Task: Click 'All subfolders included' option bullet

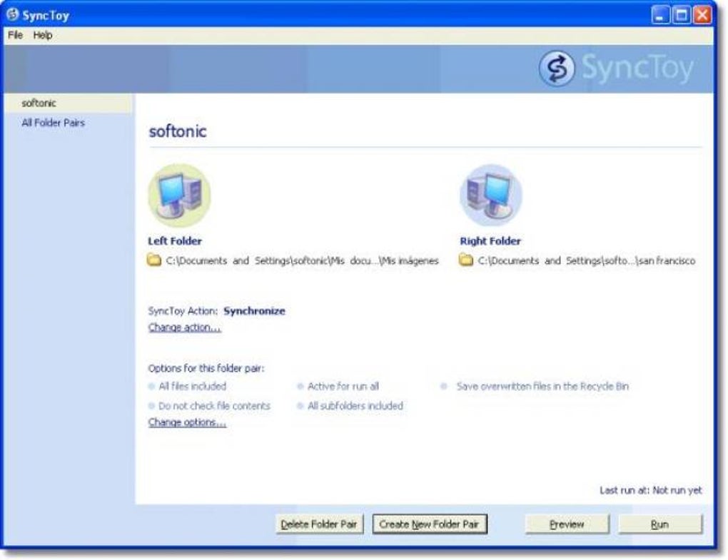Action: tap(300, 406)
